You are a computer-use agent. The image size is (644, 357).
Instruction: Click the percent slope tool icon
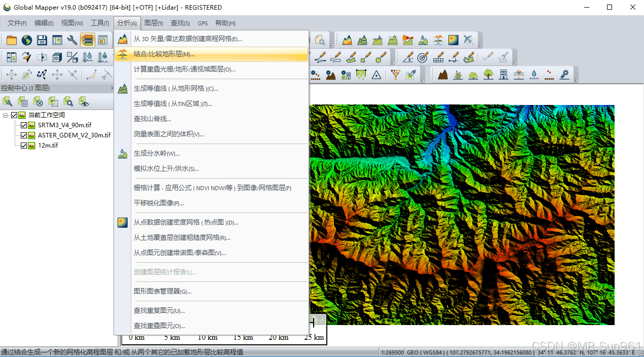(72, 57)
